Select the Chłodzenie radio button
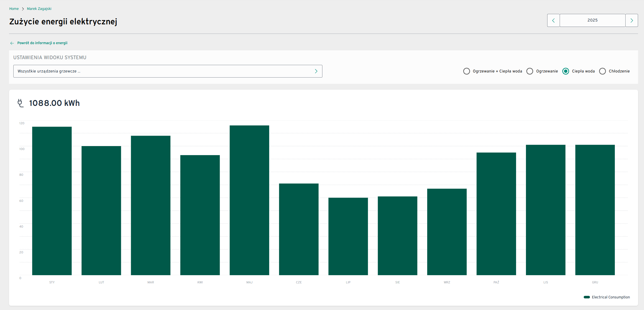The width and height of the screenshot is (644, 310). [x=602, y=71]
